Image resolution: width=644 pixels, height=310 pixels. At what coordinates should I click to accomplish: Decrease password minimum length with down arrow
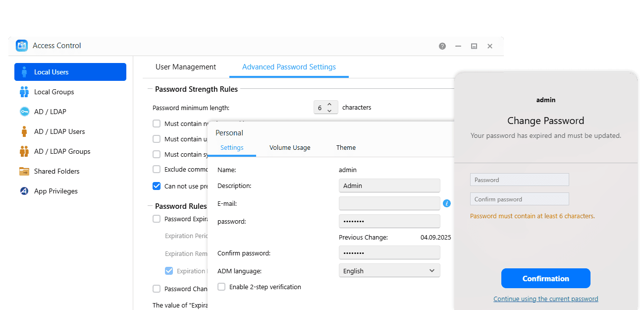329,111
